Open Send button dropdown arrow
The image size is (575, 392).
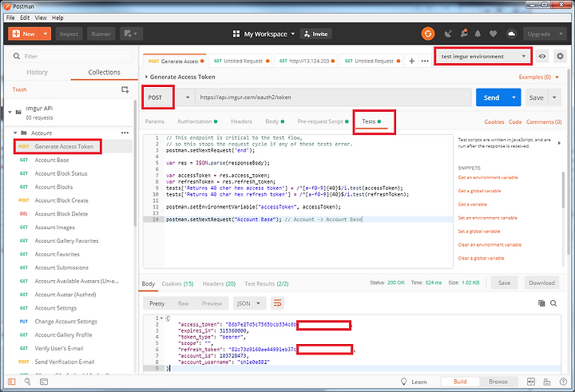point(514,97)
